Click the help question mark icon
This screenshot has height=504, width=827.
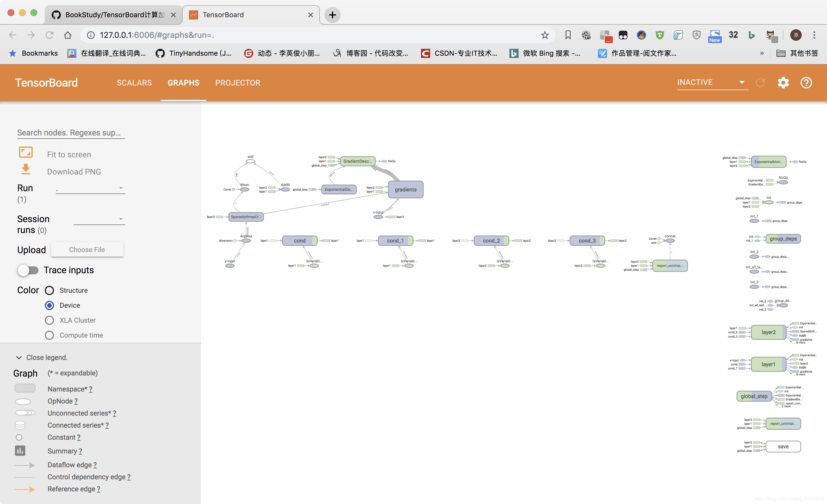pos(806,83)
